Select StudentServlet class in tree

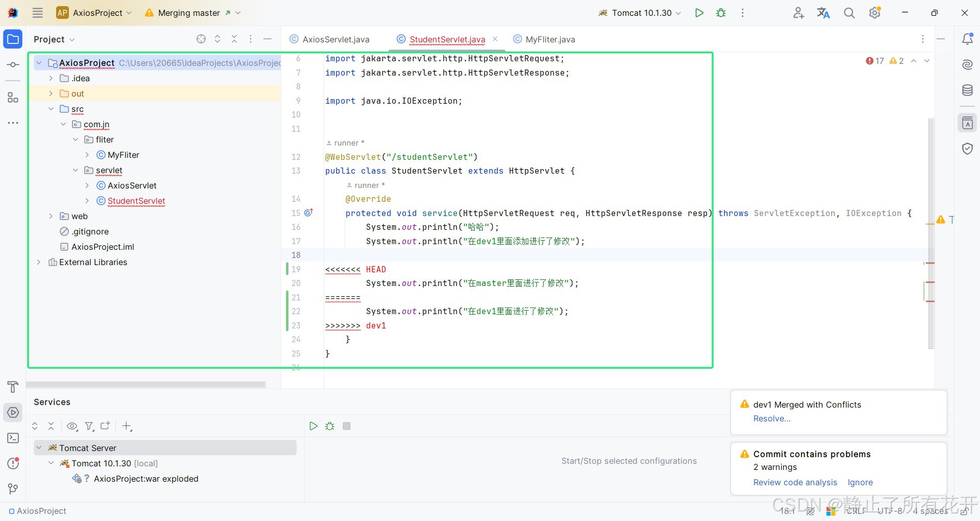136,201
